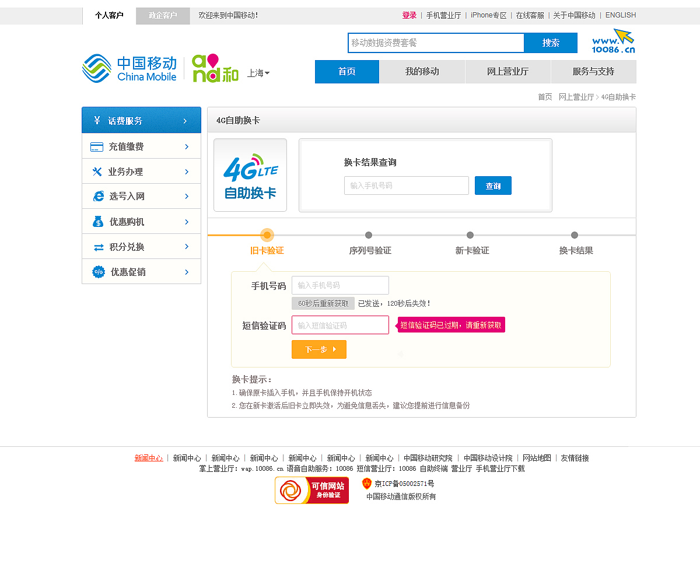Screen dimensions: 700x588
Task: Open the 上海 city dropdown
Action: click(x=258, y=73)
